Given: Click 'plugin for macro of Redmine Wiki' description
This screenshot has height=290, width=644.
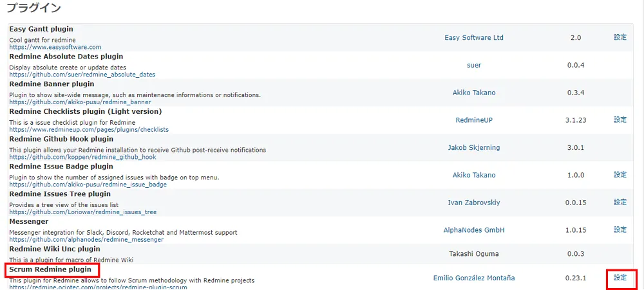Looking at the screenshot, I should (x=71, y=260).
